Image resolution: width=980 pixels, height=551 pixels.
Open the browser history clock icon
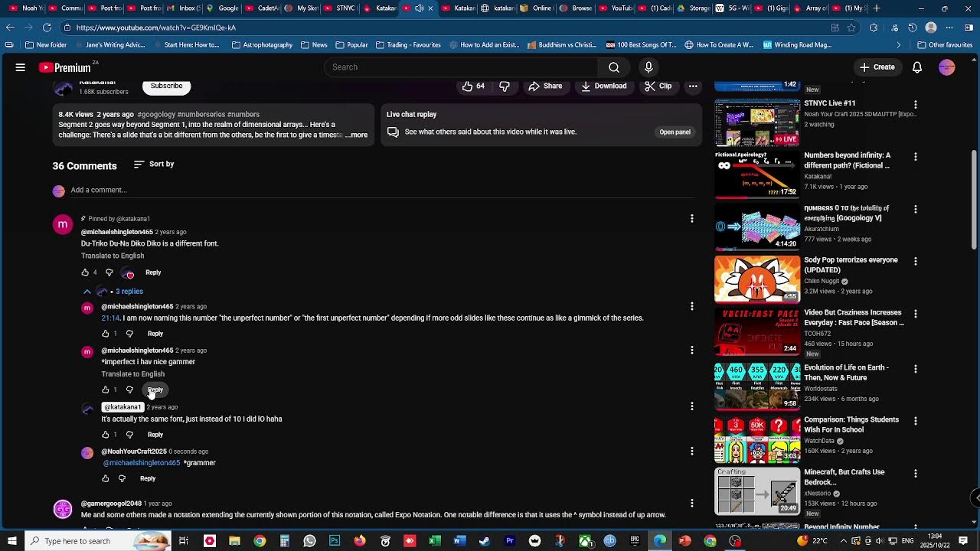912,28
